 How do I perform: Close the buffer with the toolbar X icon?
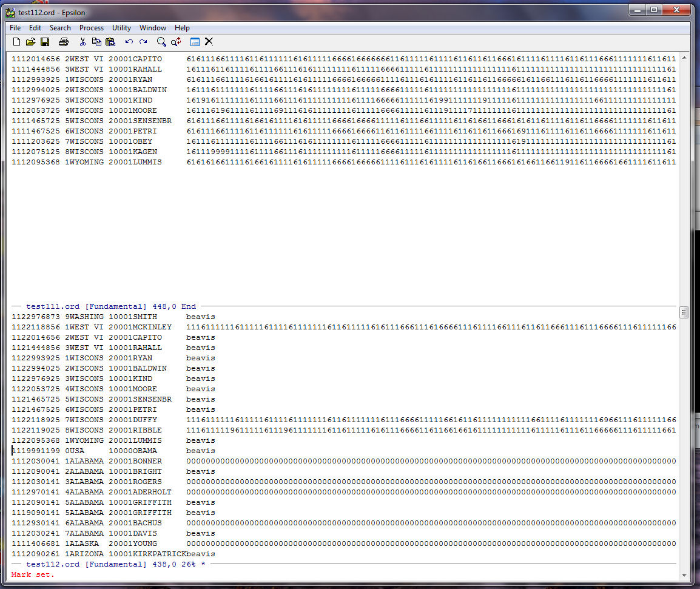tap(209, 42)
